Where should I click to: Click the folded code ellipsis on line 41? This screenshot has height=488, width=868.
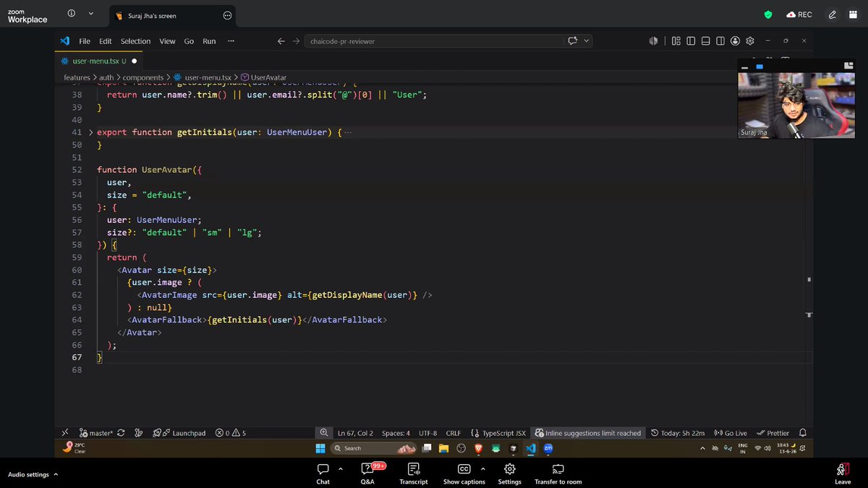(347, 132)
